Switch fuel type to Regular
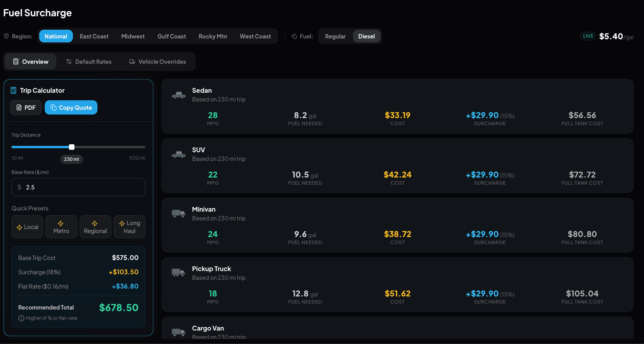The height and width of the screenshot is (344, 644). [x=335, y=36]
